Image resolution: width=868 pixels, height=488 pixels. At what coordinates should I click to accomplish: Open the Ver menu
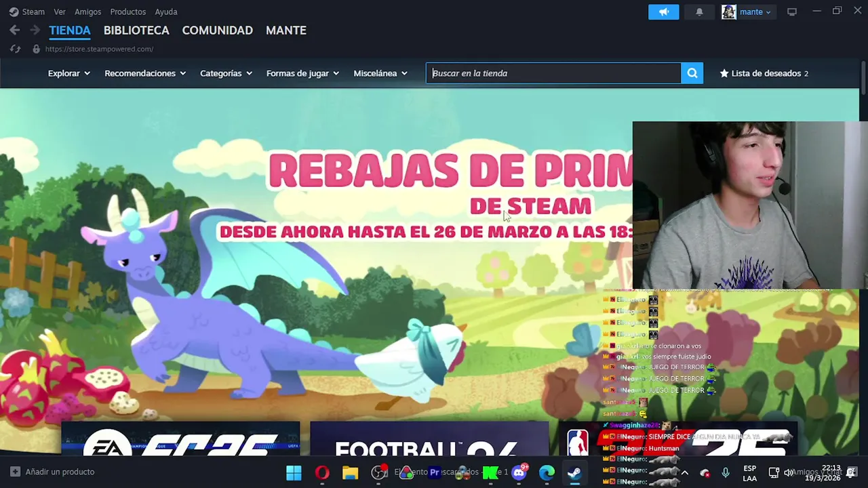pos(60,12)
